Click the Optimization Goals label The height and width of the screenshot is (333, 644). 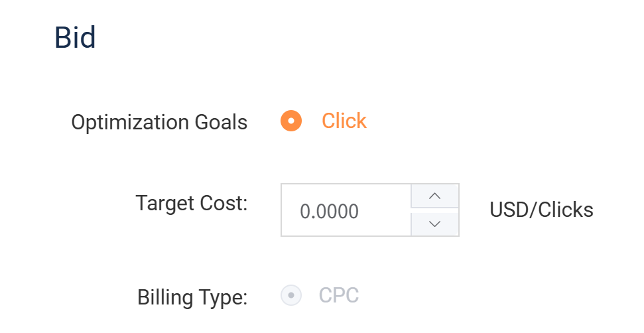coord(159,123)
